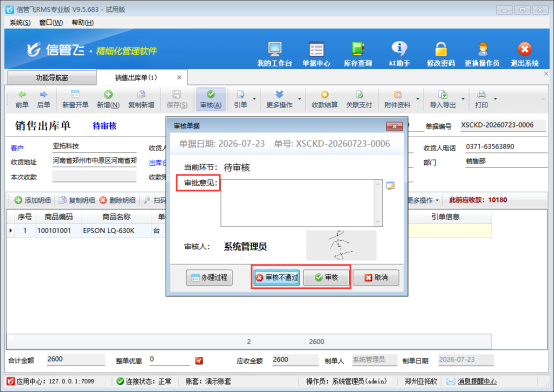Open the 消息提醒中心 link in the status bar
Viewport: 554px width, 392px height.
click(477, 381)
